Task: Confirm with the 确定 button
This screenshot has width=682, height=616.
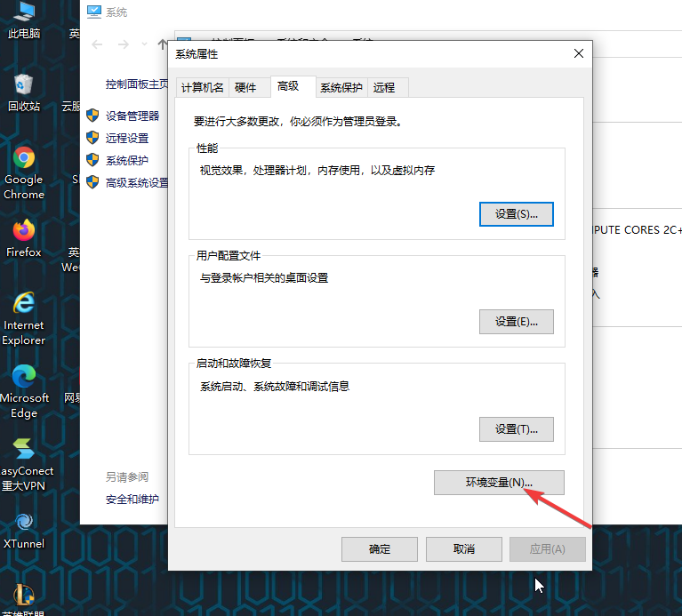Action: click(380, 549)
